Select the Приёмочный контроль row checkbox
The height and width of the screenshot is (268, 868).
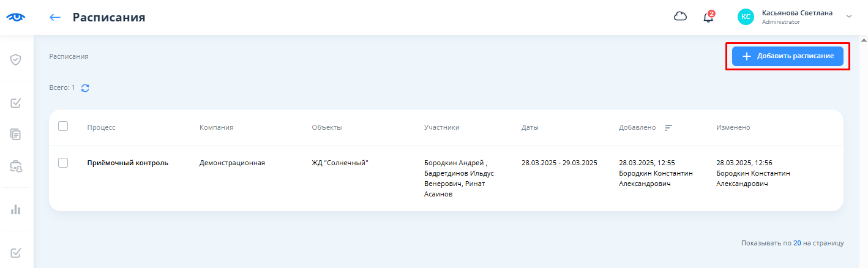click(63, 163)
